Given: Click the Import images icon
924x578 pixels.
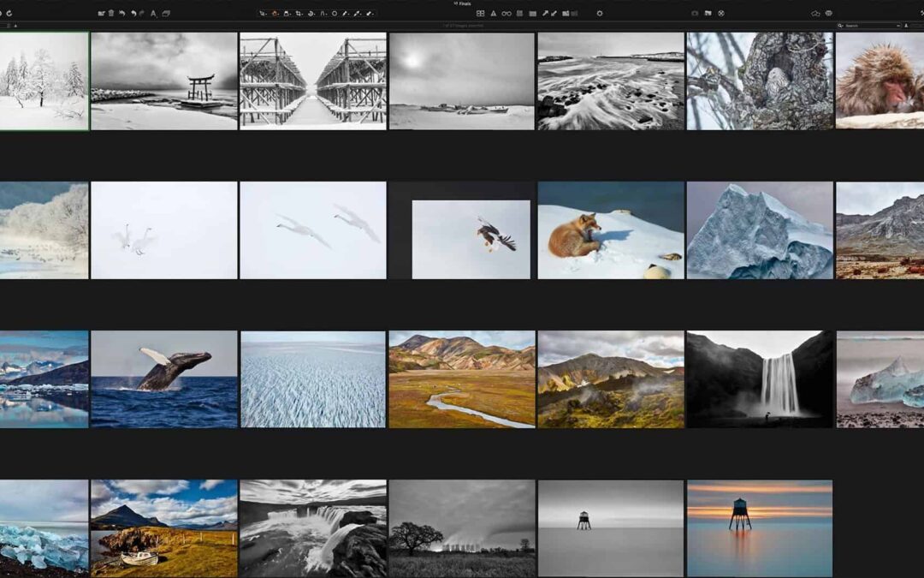Looking at the screenshot, I should pyautogui.click(x=101, y=13).
